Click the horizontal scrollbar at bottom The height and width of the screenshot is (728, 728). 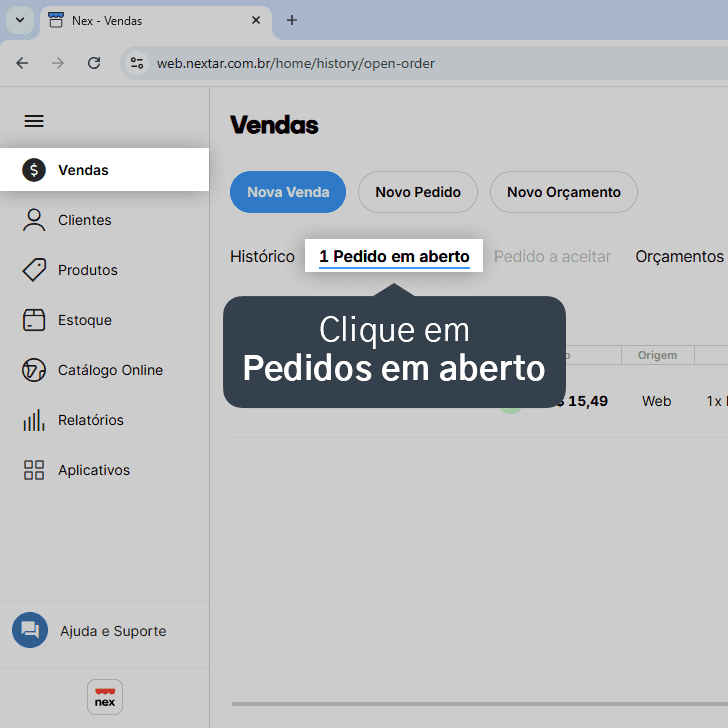click(x=480, y=704)
